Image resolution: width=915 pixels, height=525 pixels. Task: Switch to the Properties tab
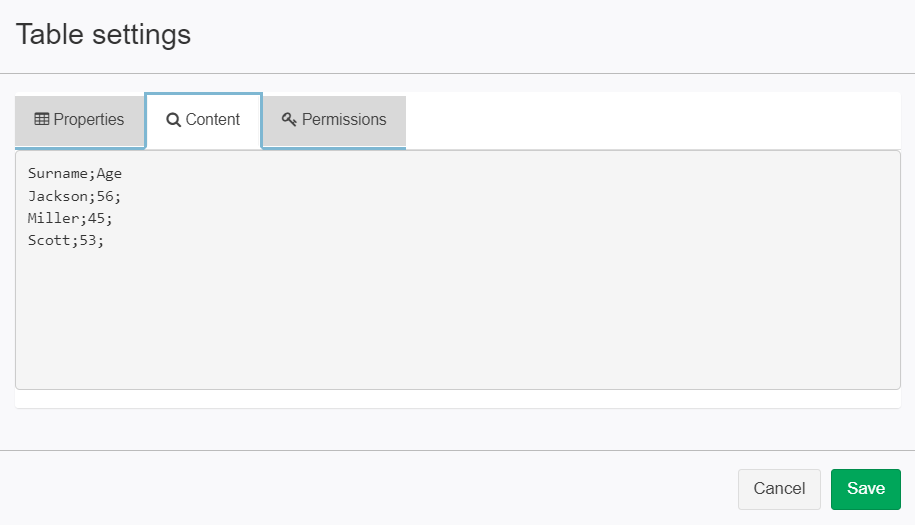click(x=80, y=120)
